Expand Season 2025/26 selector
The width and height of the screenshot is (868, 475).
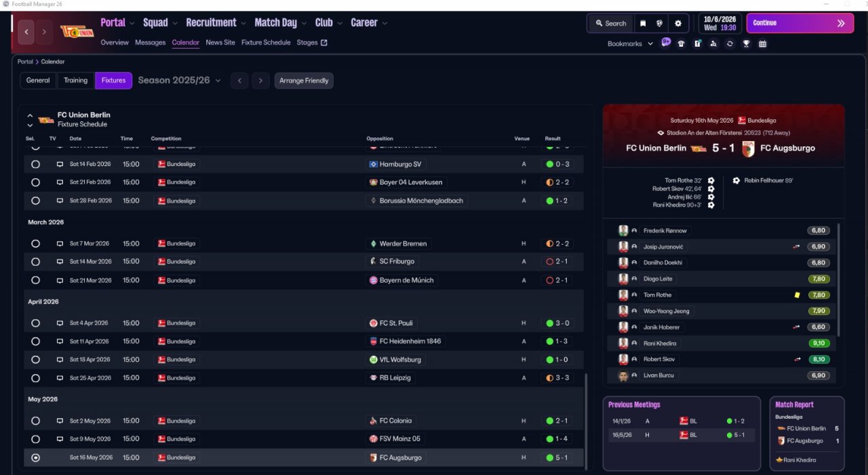(x=179, y=80)
